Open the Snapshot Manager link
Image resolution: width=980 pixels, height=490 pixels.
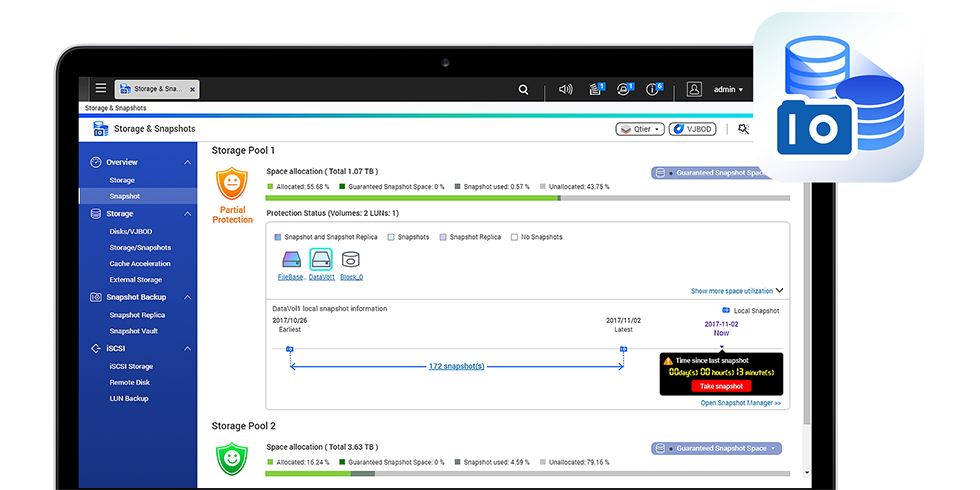740,403
